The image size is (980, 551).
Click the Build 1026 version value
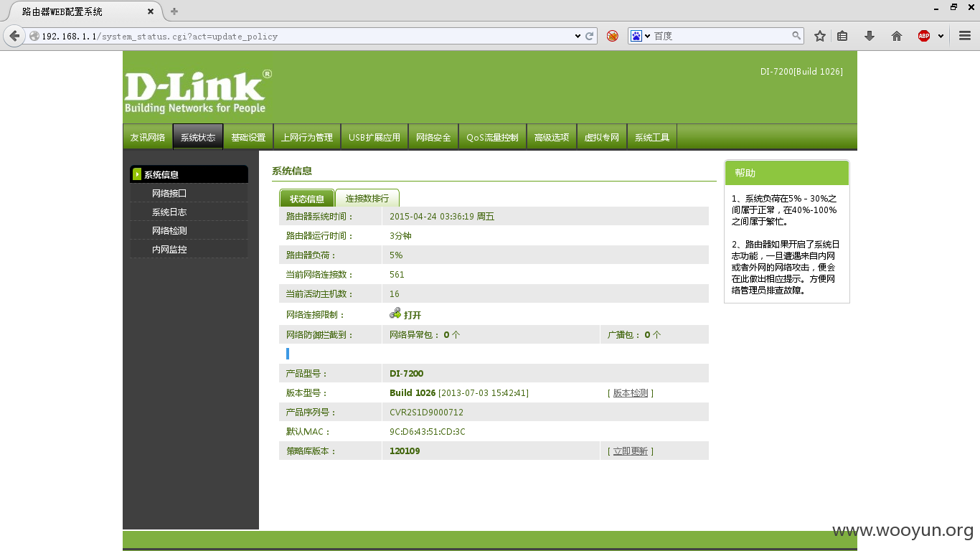(413, 393)
